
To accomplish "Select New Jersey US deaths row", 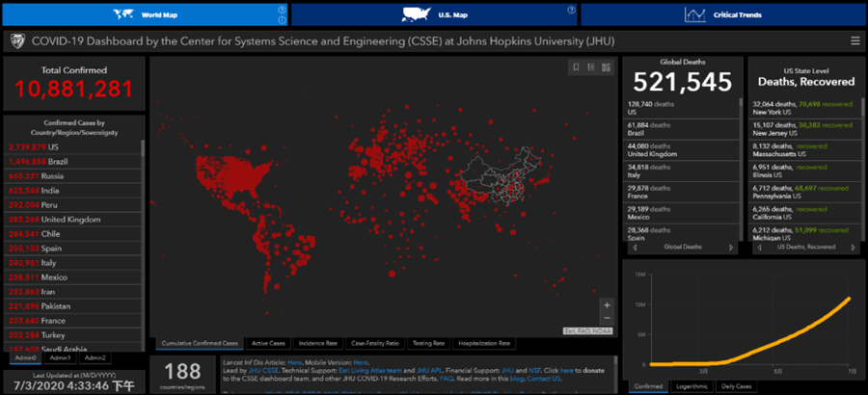I will 805,129.
